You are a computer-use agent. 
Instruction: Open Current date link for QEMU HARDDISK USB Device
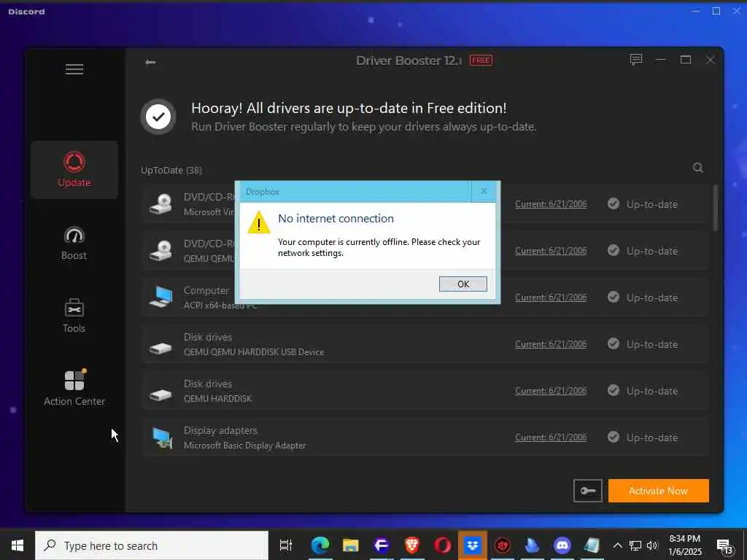551,344
